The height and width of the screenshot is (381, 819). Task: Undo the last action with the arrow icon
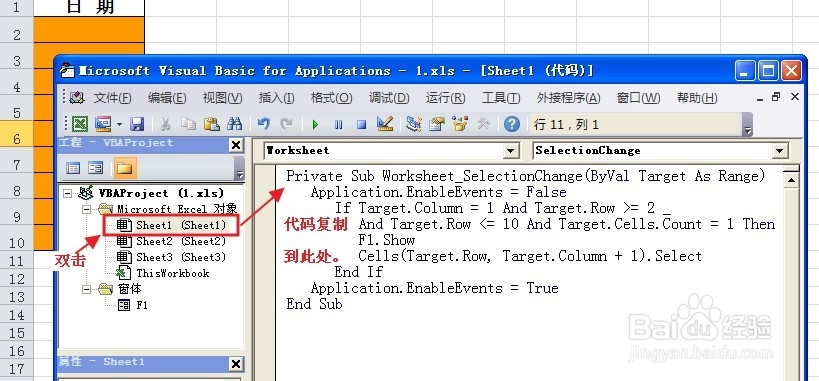[x=263, y=124]
